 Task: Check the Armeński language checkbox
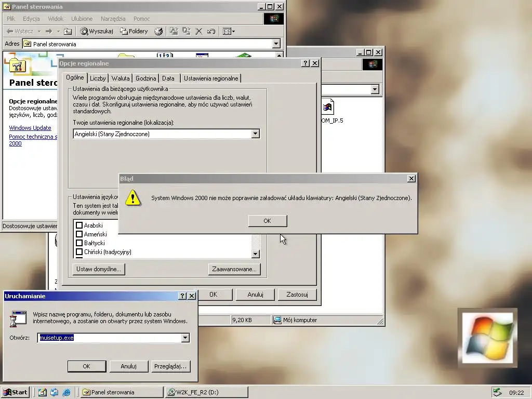tap(79, 234)
